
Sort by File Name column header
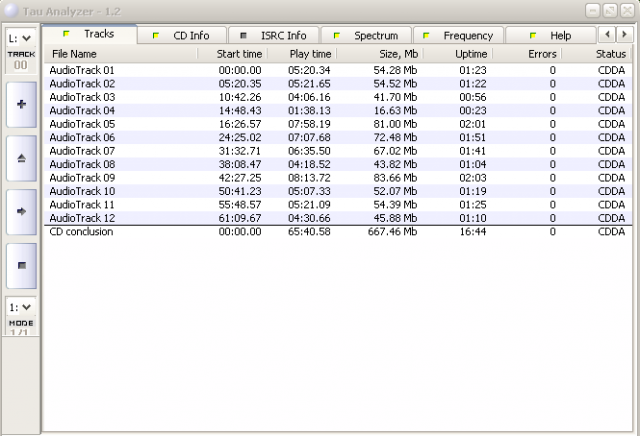tap(120, 54)
